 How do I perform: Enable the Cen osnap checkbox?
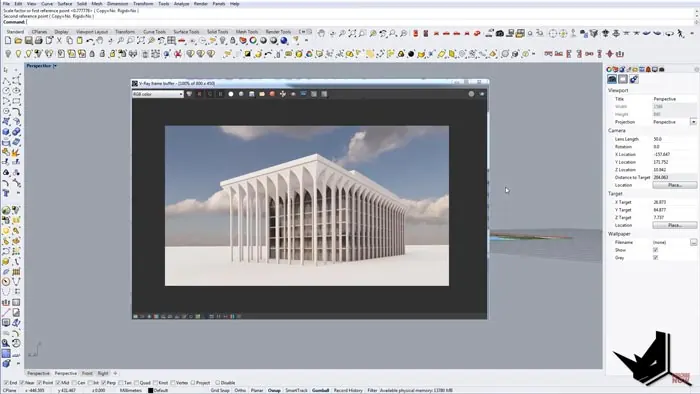[x=75, y=383]
